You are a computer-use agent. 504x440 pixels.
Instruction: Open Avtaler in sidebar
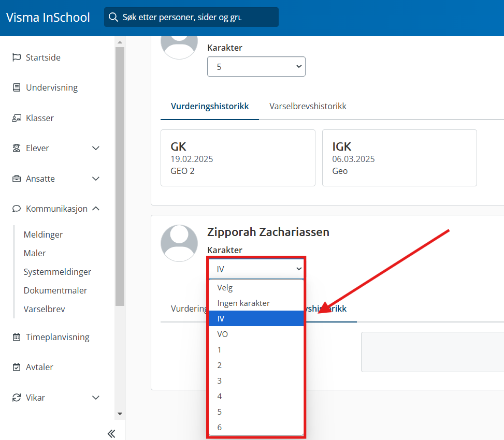(39, 367)
